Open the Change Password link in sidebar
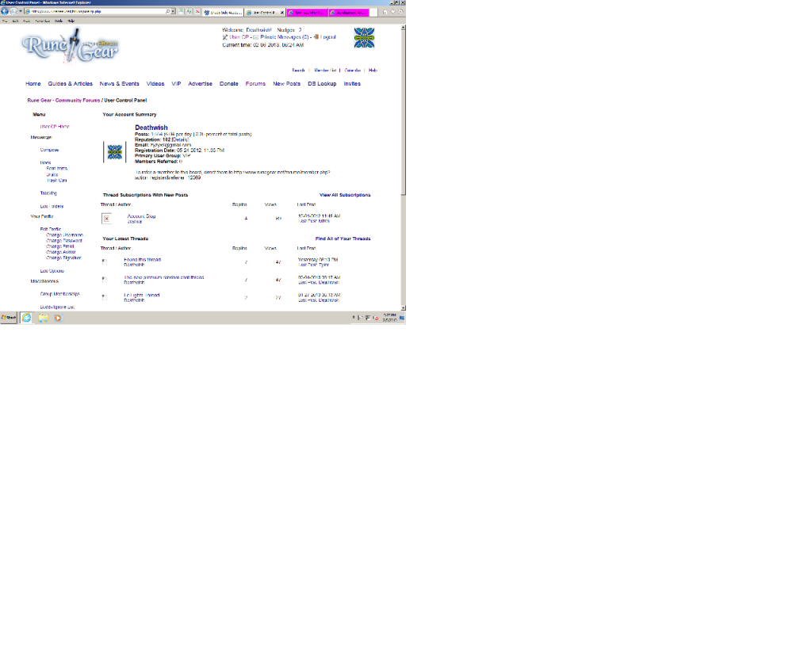 point(64,240)
